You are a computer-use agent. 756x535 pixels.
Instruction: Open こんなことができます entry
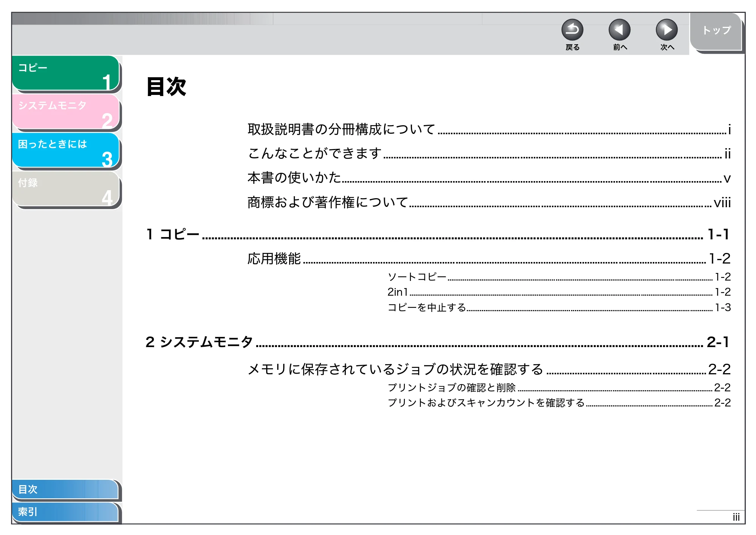click(489, 154)
